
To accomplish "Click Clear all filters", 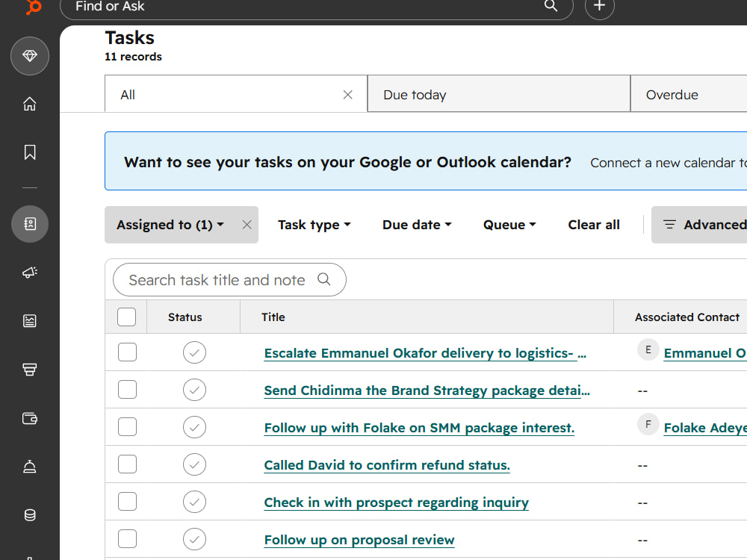I will coord(594,225).
